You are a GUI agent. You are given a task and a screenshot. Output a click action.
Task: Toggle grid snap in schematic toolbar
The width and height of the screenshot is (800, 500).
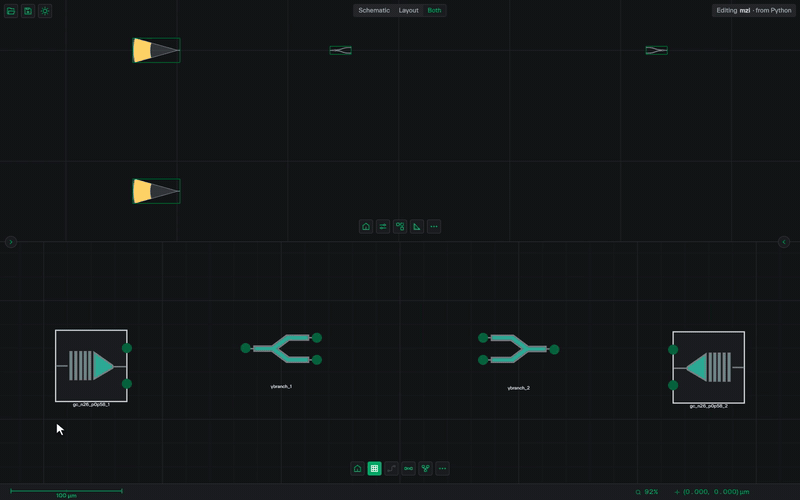click(374, 468)
